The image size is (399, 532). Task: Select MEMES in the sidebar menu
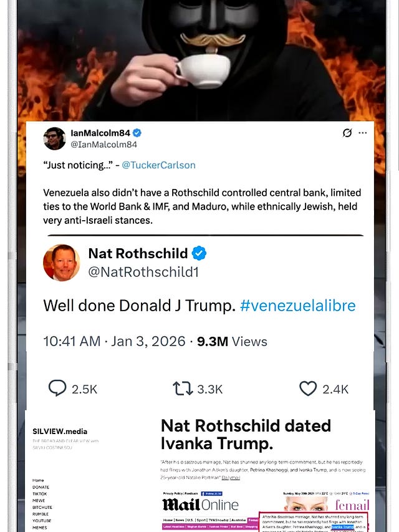point(40,528)
